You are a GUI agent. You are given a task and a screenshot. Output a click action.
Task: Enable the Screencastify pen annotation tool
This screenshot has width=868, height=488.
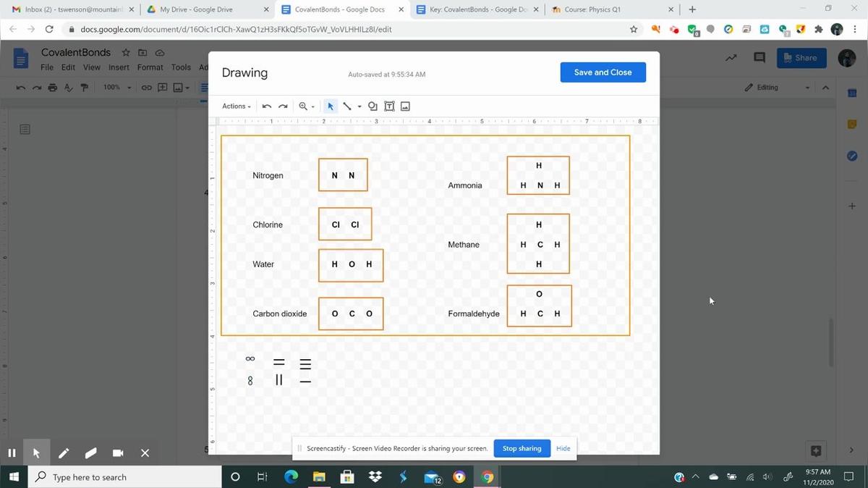point(64,453)
